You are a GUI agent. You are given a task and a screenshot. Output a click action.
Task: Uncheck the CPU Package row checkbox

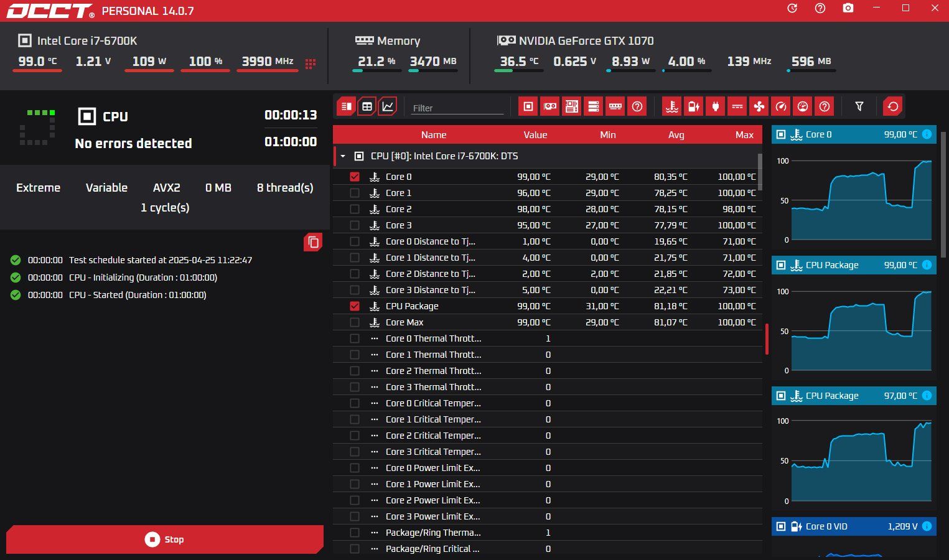click(x=355, y=306)
